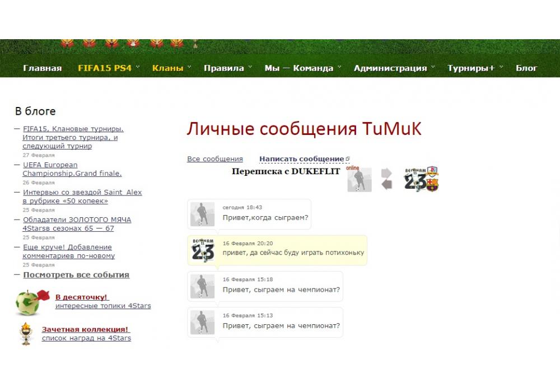Open the Кланы menu
The image size is (560, 392).
(x=167, y=68)
